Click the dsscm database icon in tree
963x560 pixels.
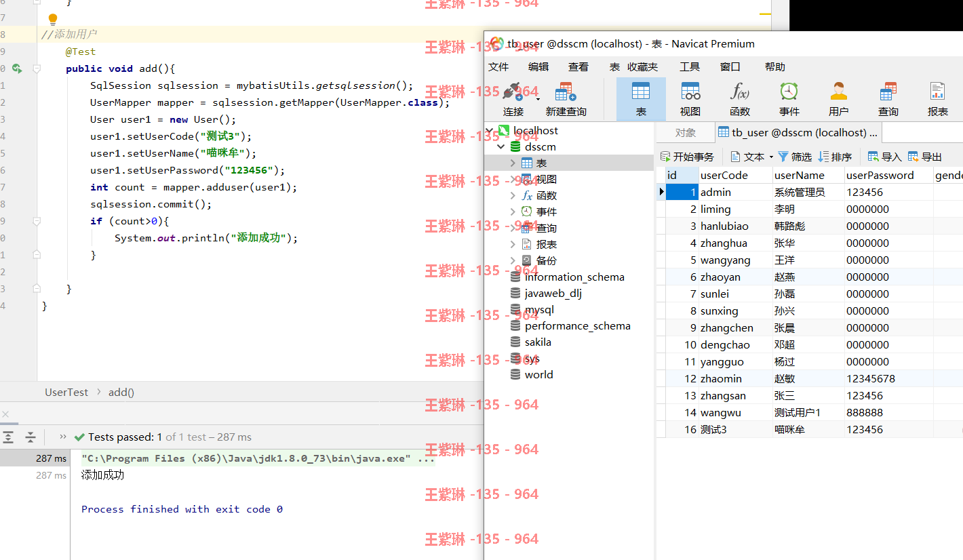tap(515, 146)
